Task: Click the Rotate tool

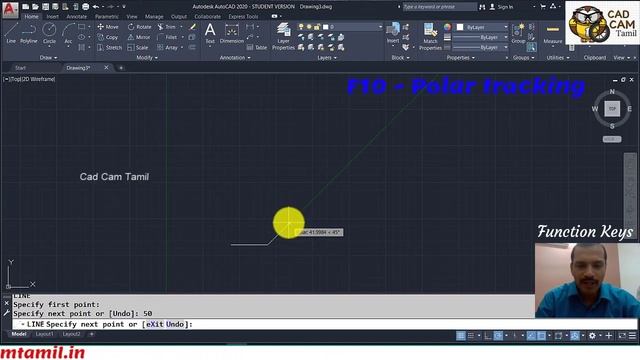Action: pos(139,27)
